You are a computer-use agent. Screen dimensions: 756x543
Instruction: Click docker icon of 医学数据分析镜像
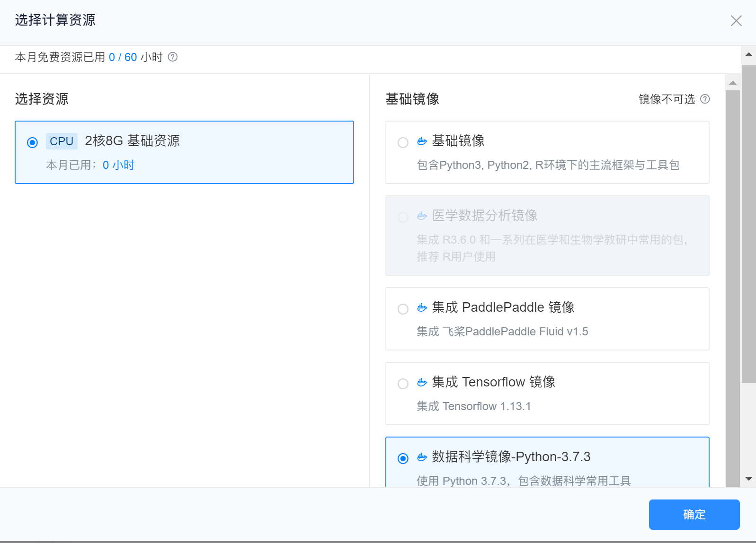tap(422, 216)
